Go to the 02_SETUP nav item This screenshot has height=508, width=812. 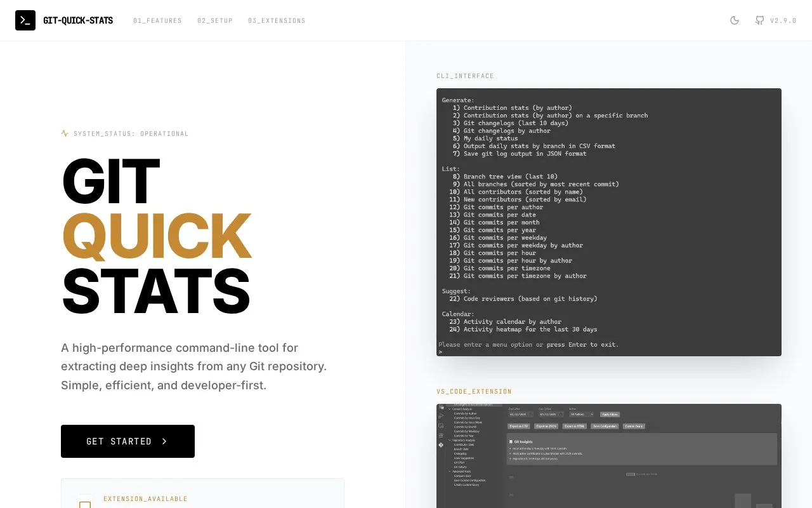pyautogui.click(x=215, y=21)
